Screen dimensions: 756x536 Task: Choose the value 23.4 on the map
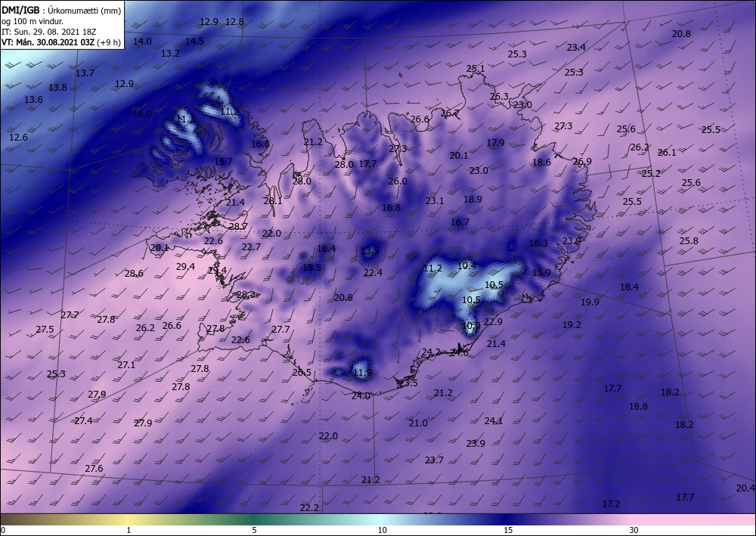[x=576, y=47]
